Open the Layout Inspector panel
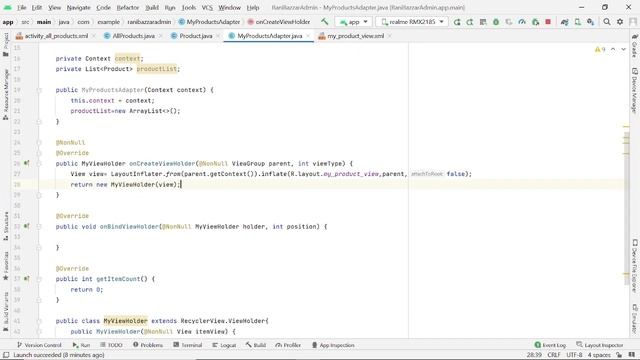Viewport: 640px width, 360px height. coord(600,345)
